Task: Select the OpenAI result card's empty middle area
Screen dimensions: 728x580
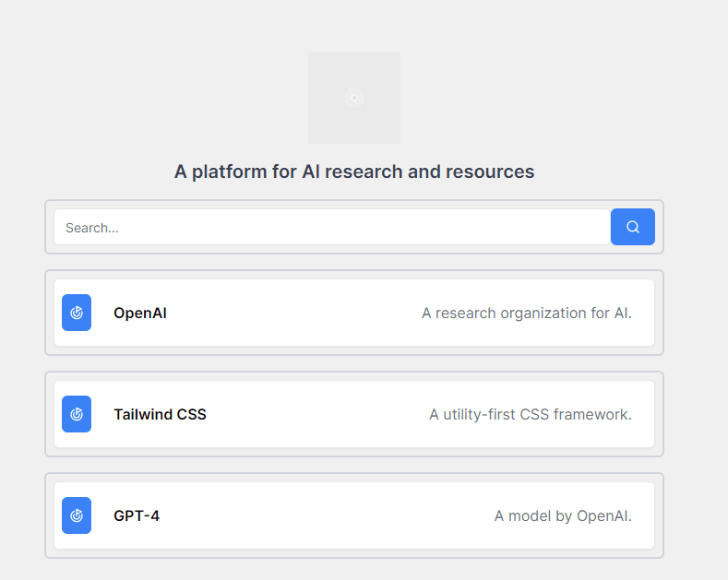Action: [x=295, y=313]
